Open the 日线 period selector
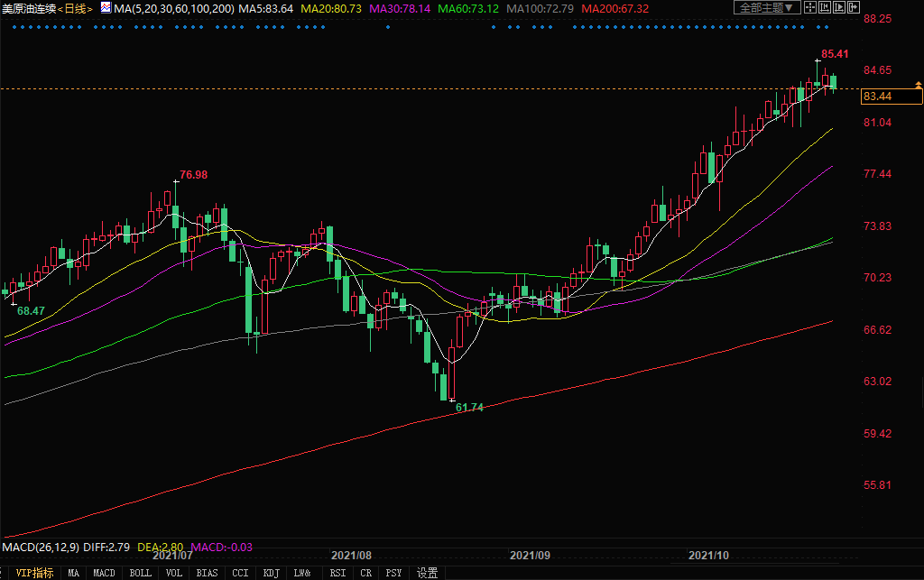Image resolution: width=924 pixels, height=580 pixels. [76, 8]
